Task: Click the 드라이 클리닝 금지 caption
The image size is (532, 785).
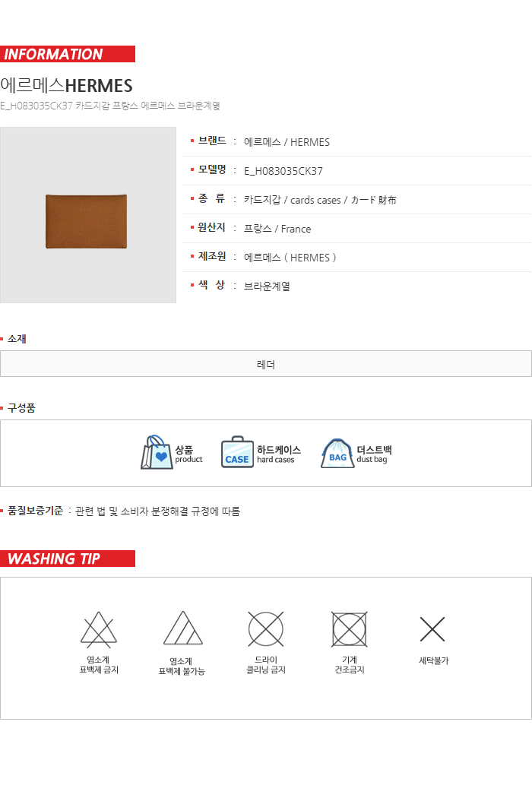Action: pos(266,665)
